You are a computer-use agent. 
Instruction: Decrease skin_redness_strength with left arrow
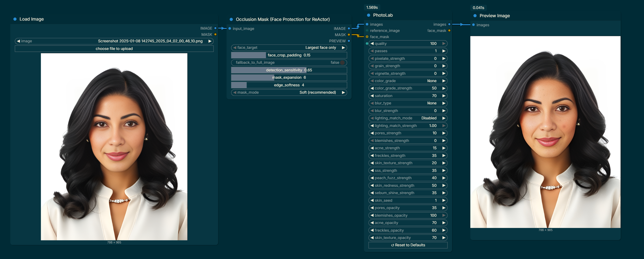(372, 186)
